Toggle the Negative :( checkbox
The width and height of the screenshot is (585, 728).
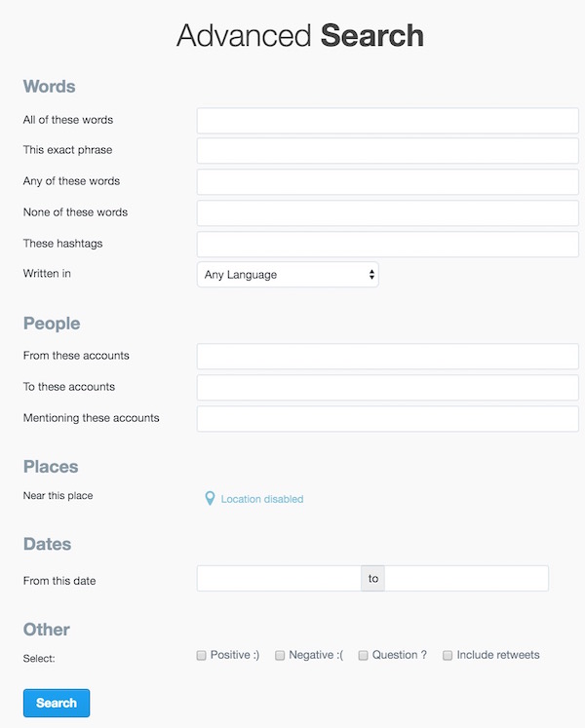[x=280, y=656]
